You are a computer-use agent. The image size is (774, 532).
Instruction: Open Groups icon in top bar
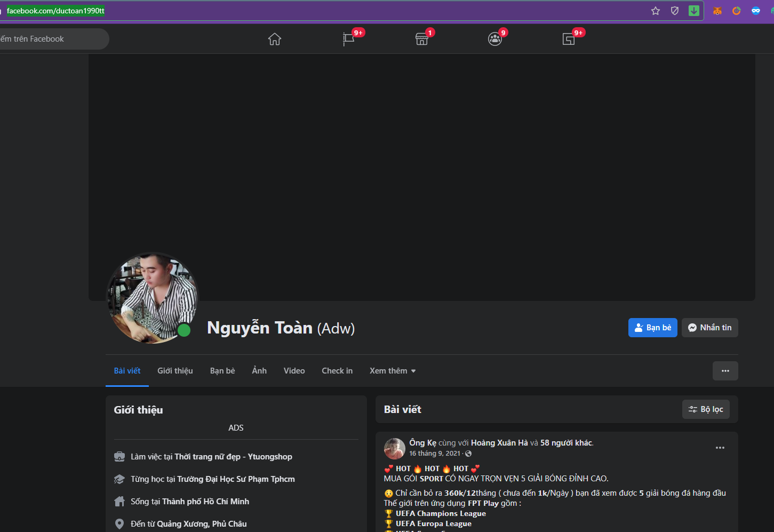pyautogui.click(x=495, y=39)
